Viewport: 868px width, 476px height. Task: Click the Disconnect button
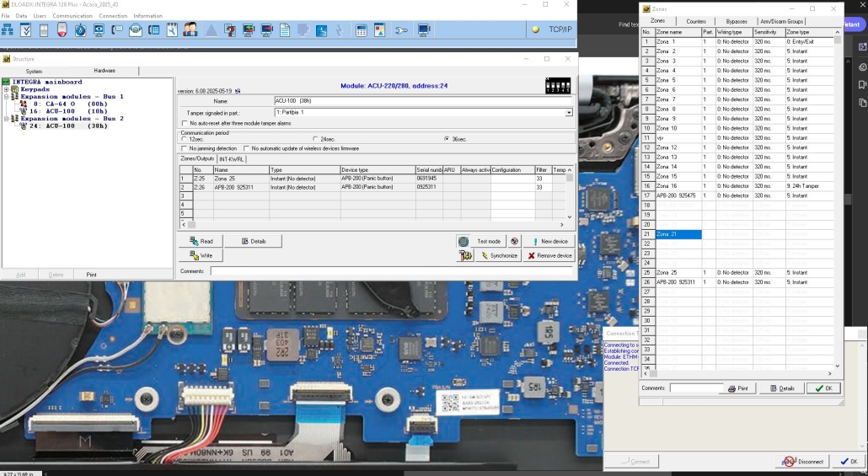coord(803,462)
